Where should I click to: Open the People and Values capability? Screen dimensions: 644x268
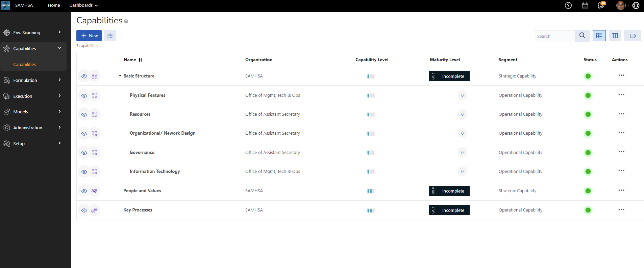coord(142,191)
